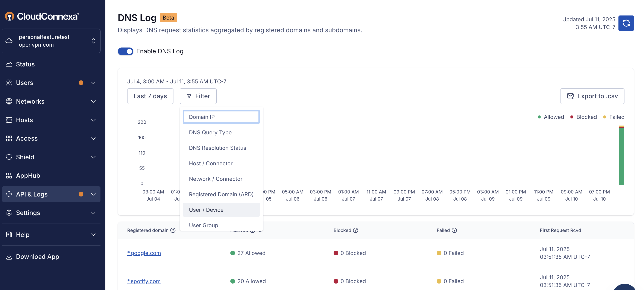The height and width of the screenshot is (290, 644).
Task: Select Network / Connector filter option
Action: tap(221, 179)
